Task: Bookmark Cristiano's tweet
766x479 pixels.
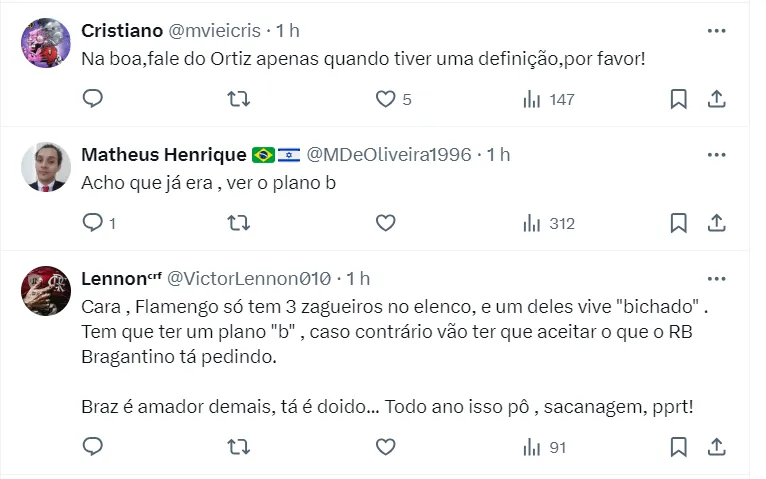Action: 678,99
